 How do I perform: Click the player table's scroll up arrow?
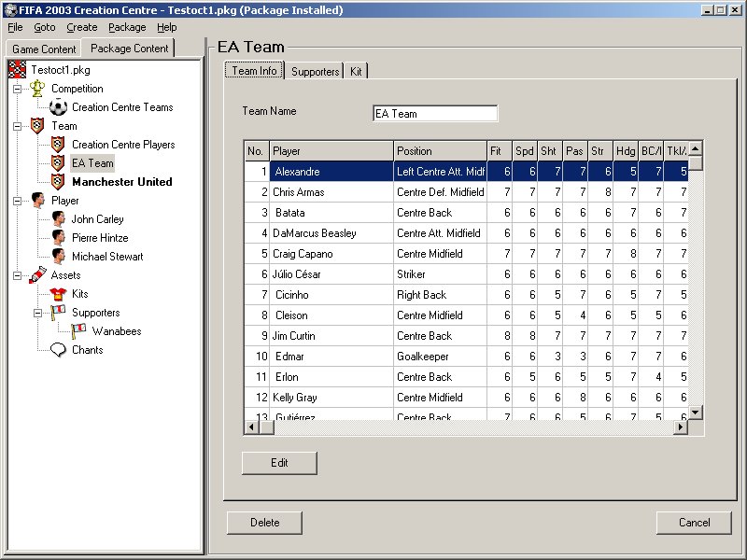pos(696,148)
